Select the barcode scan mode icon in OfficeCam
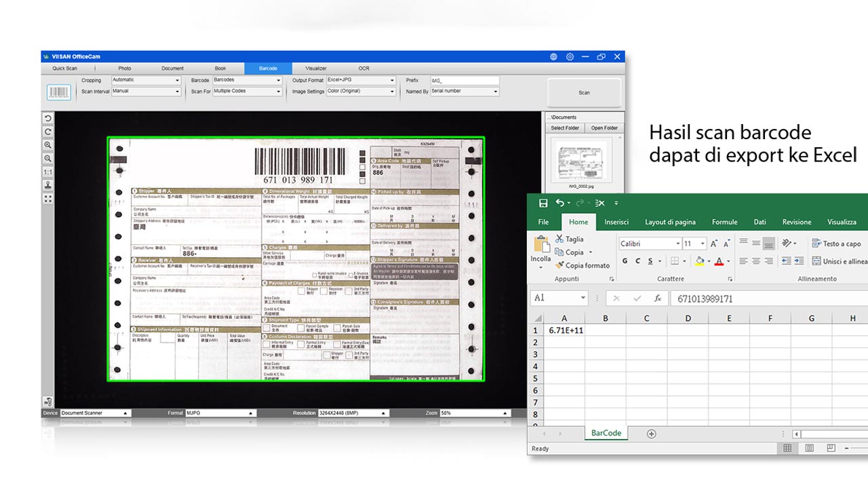This screenshot has width=868, height=481. coord(58,92)
